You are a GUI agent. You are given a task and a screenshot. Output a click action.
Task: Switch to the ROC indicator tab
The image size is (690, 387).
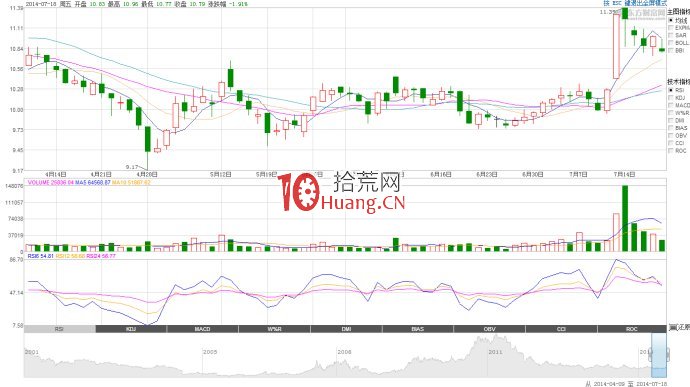tap(632, 329)
